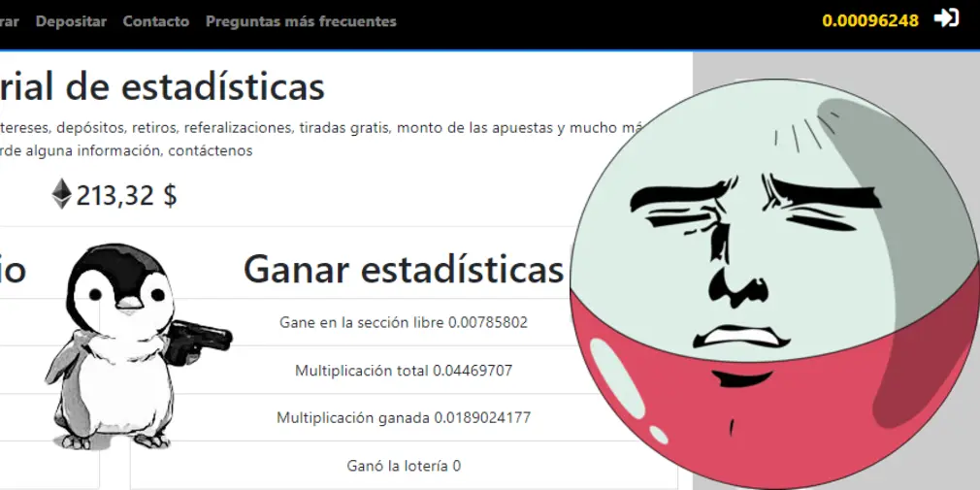Select the 213,32 $ price value

pyautogui.click(x=127, y=196)
